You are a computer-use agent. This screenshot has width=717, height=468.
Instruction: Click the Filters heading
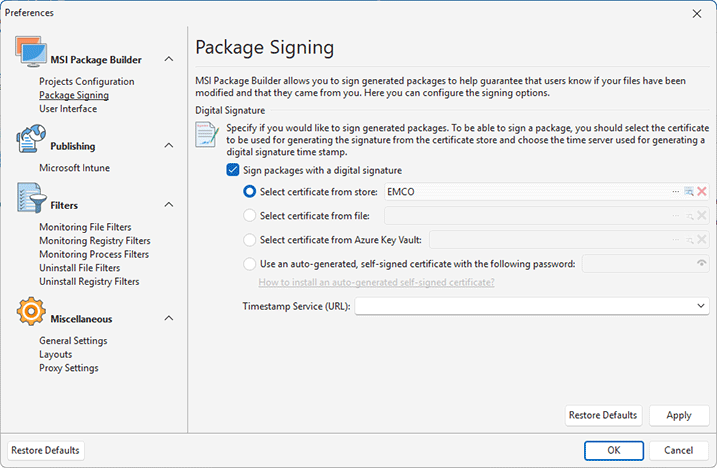tap(64, 205)
